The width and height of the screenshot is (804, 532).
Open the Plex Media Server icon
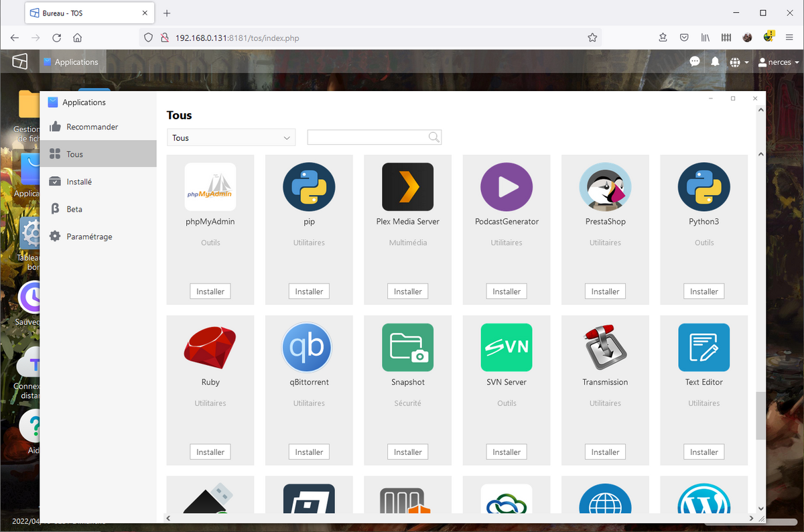(408, 187)
